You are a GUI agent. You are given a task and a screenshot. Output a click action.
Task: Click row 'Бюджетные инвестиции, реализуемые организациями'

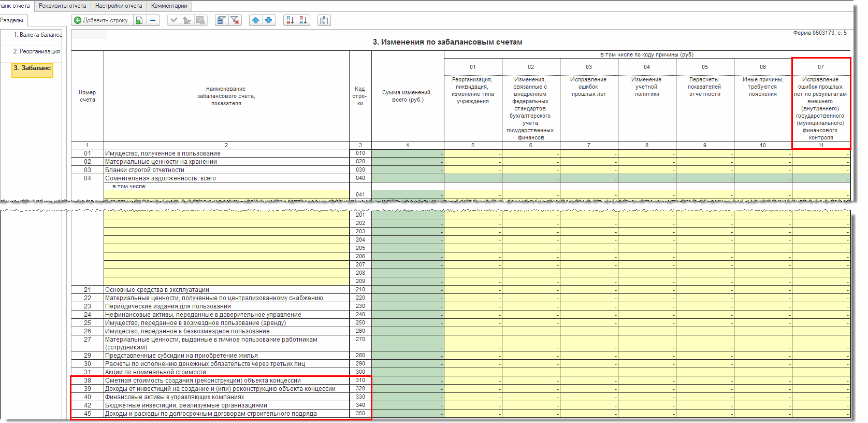click(x=226, y=405)
